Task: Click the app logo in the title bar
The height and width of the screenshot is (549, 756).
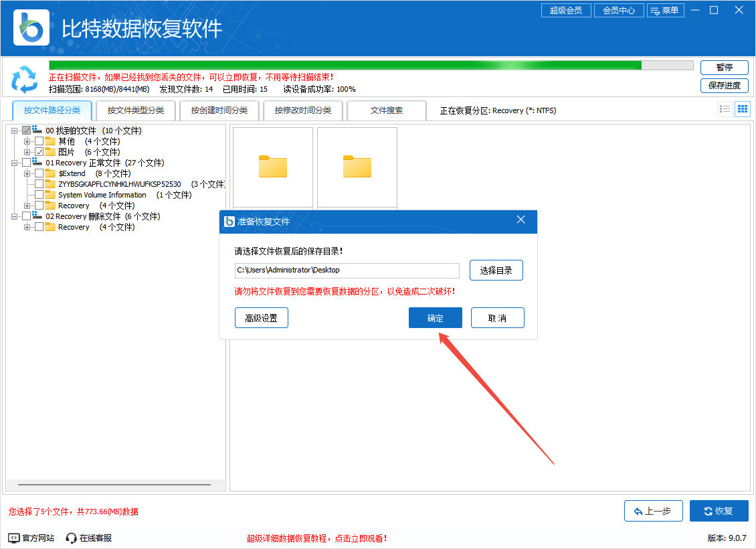Action: pos(31,27)
